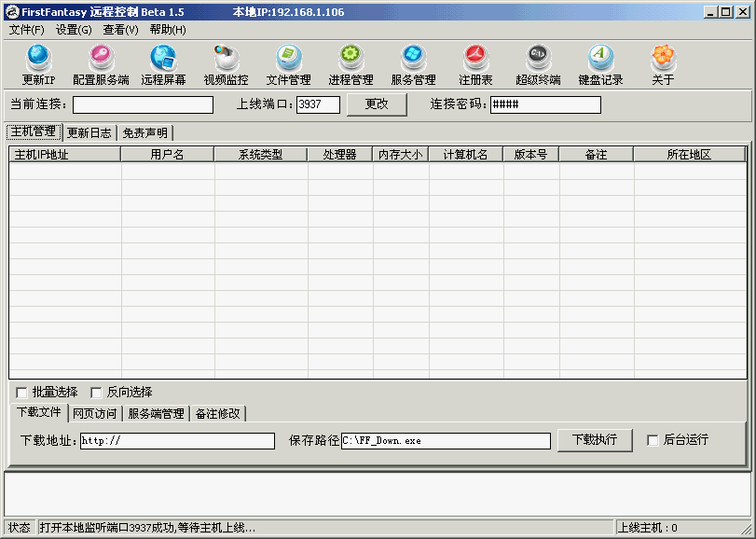Open 注册表 registry editor

click(x=475, y=63)
